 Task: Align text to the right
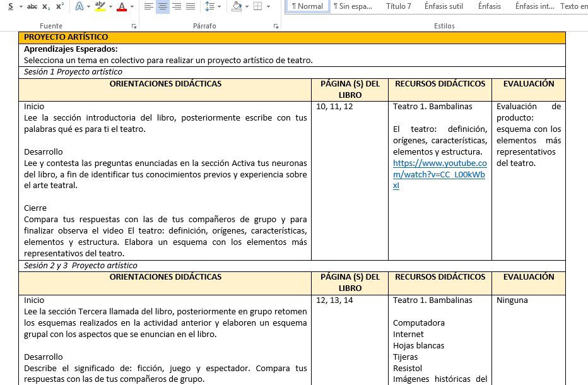coord(177,6)
